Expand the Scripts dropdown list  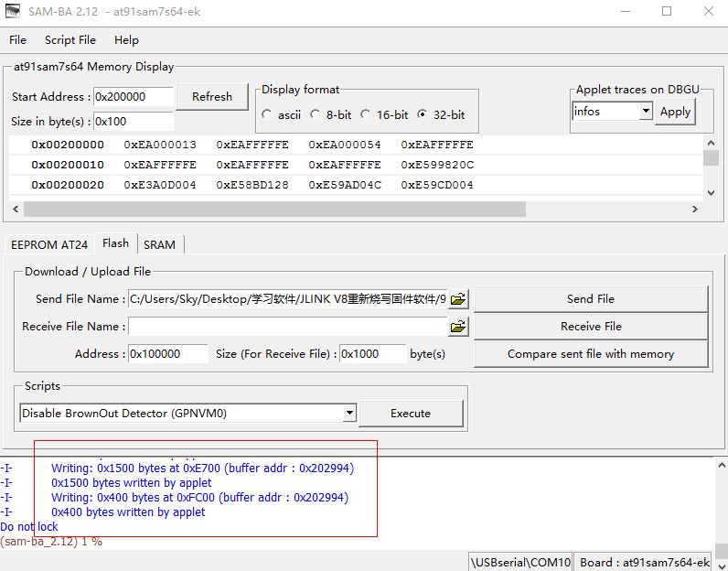click(349, 413)
